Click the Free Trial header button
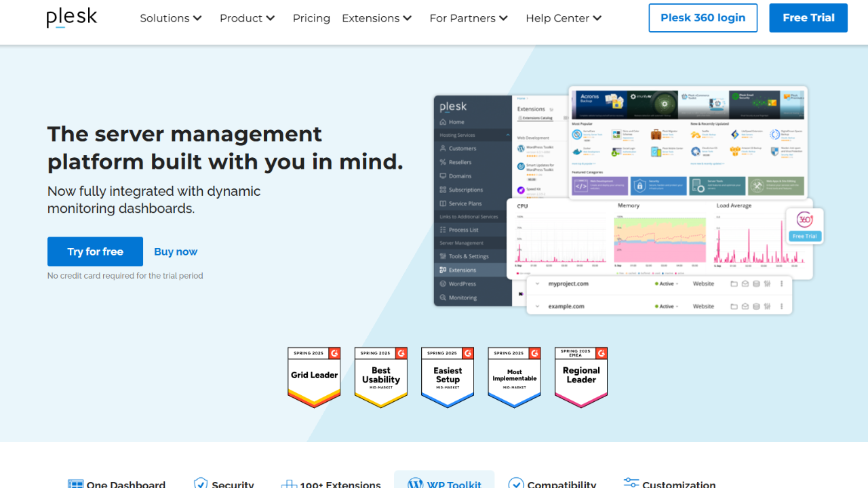This screenshot has height=488, width=868. tap(808, 18)
